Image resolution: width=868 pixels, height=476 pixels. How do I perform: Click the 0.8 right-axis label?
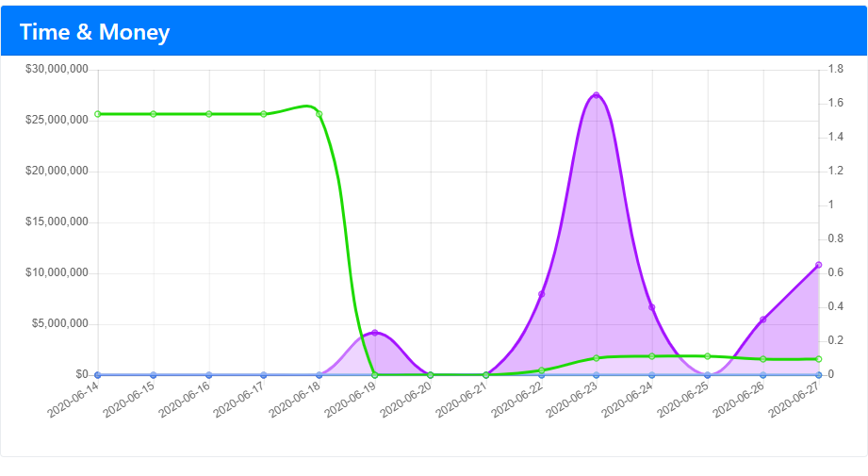[x=836, y=238]
